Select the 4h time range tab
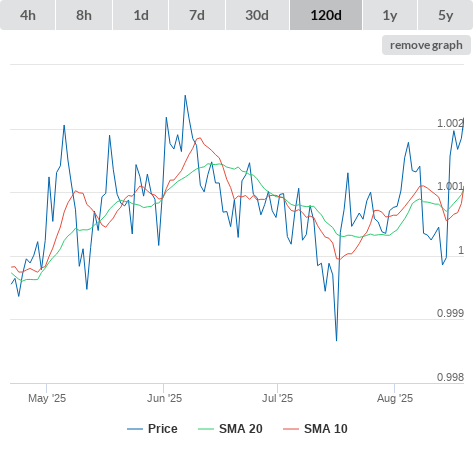474x455 pixels. pyautogui.click(x=28, y=15)
